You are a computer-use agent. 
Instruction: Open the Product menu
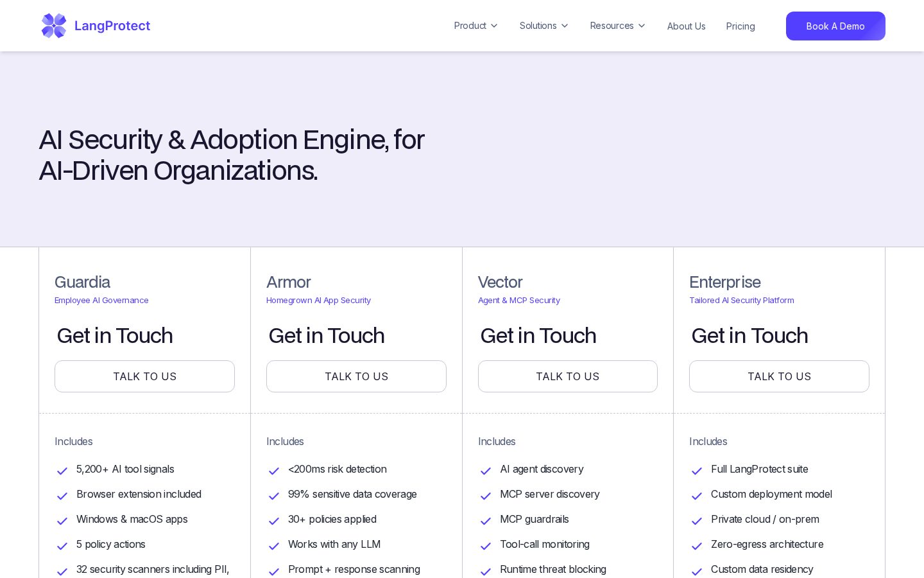pyautogui.click(x=475, y=26)
